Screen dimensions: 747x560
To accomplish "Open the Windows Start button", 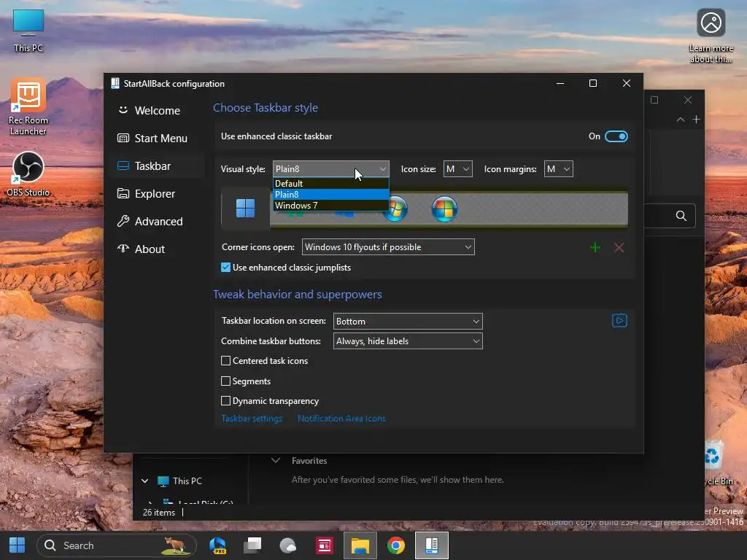I will pyautogui.click(x=18, y=545).
